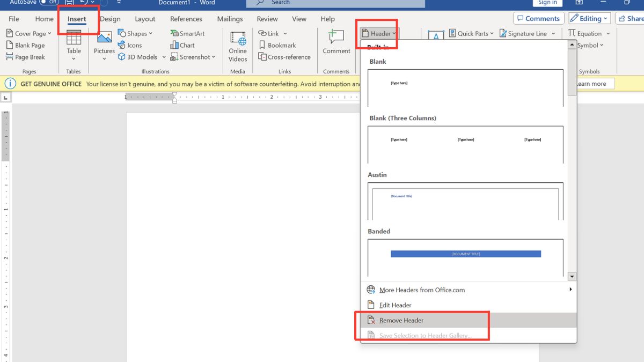Insert a Blank Page
The width and height of the screenshot is (644, 362).
(x=25, y=45)
